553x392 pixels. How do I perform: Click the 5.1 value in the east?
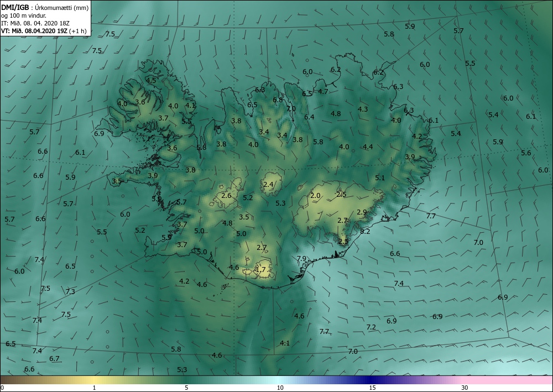tap(380, 178)
